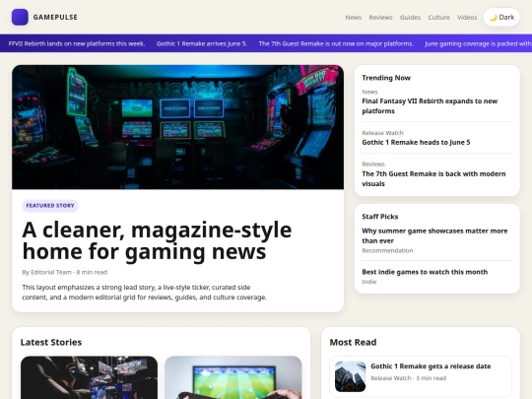Click the Featured Story badge
This screenshot has width=532, height=399.
pyautogui.click(x=50, y=206)
